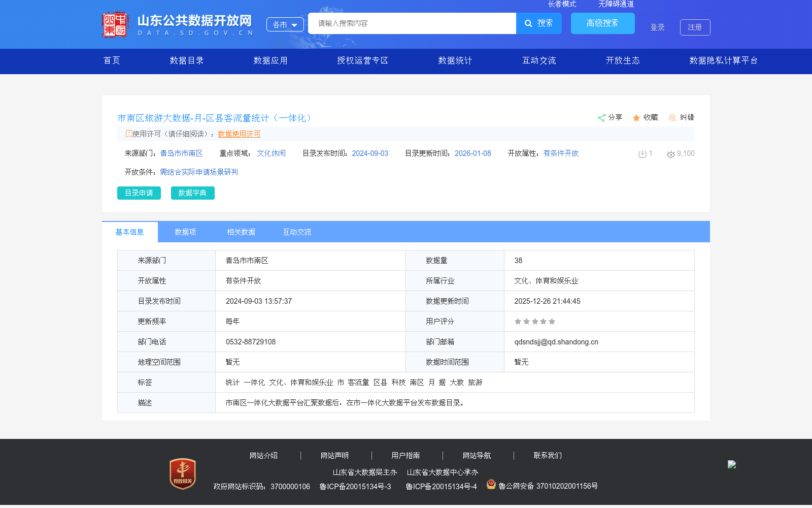The image size is (812, 508).
Task: Click the 登录 login link
Action: [x=658, y=27]
